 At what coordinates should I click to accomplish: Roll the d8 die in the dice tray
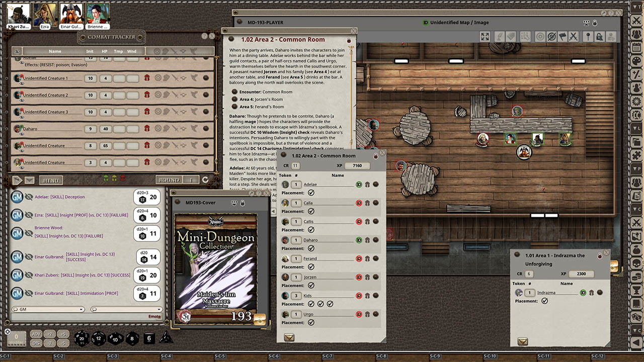132,338
